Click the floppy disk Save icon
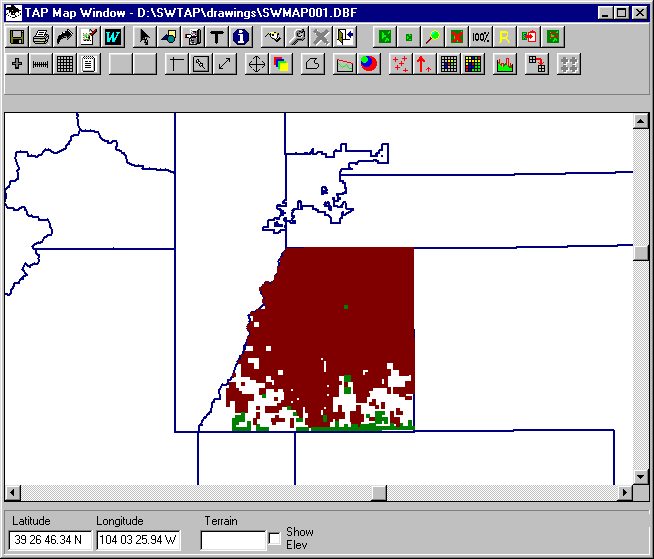 tap(17, 37)
